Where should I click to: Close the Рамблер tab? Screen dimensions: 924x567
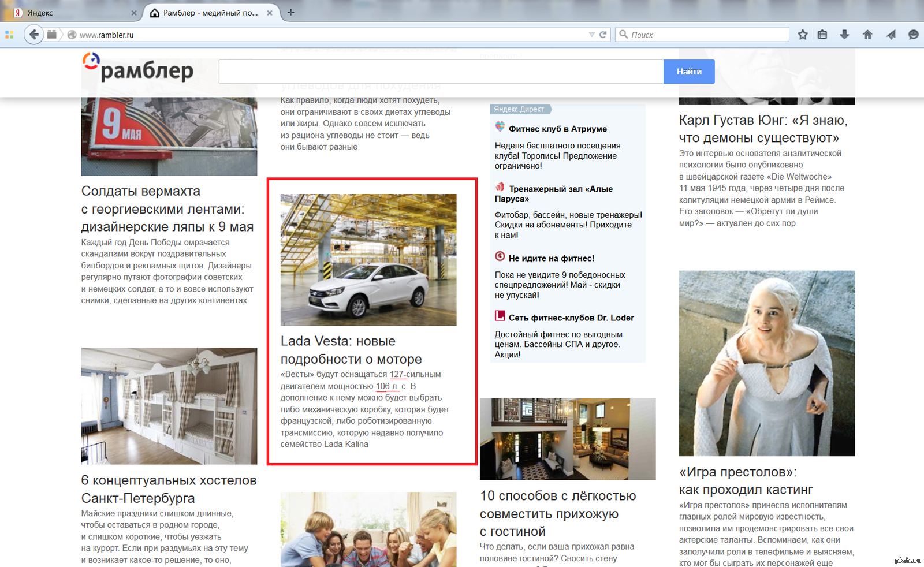(x=269, y=13)
